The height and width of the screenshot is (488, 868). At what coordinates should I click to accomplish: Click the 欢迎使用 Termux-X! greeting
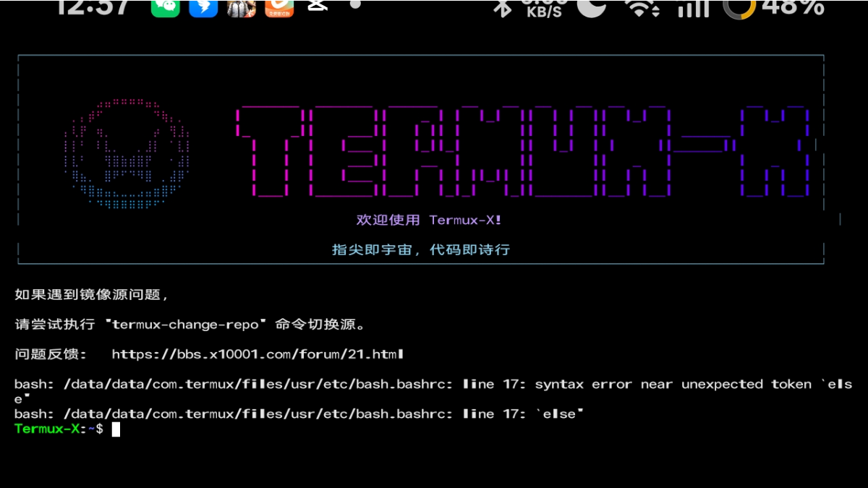[x=429, y=220]
